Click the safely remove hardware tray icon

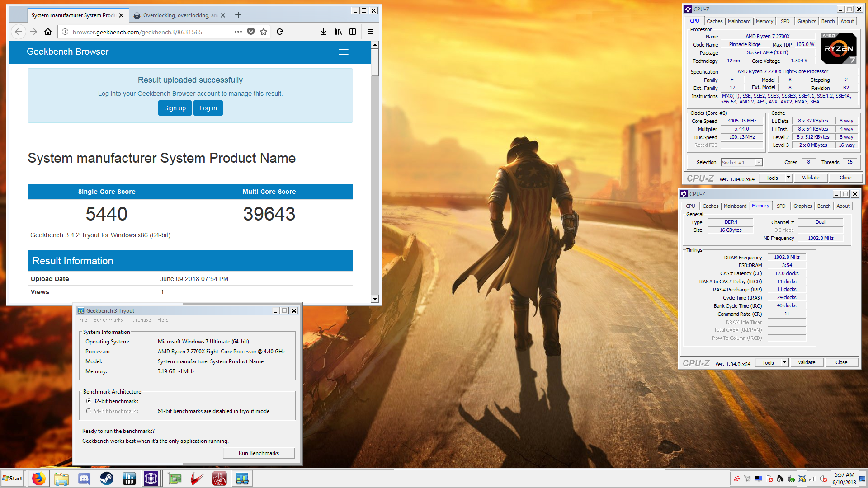[791, 479]
